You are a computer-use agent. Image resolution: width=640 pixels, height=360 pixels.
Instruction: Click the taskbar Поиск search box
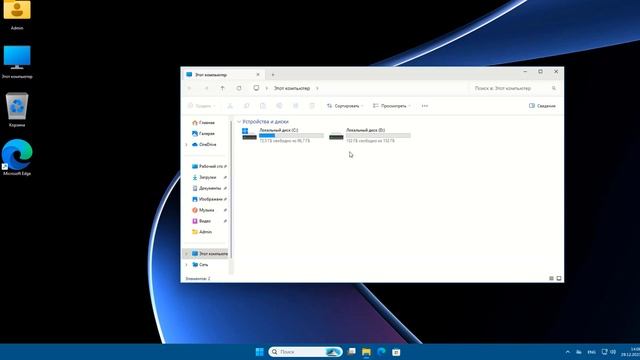(x=305, y=352)
